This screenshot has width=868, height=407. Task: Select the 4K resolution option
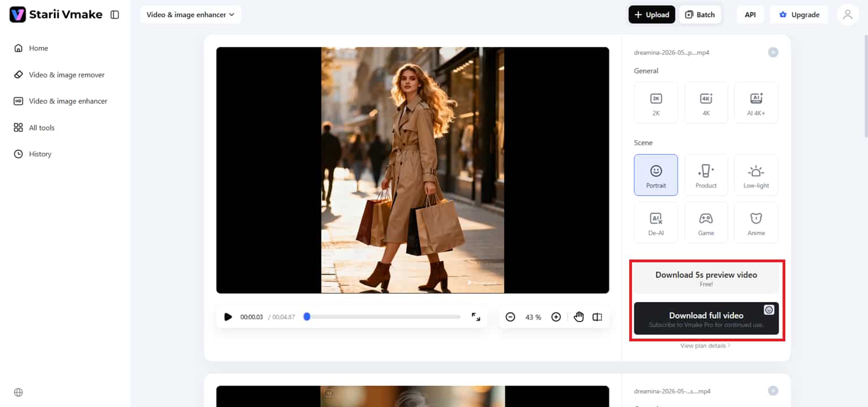(x=706, y=102)
